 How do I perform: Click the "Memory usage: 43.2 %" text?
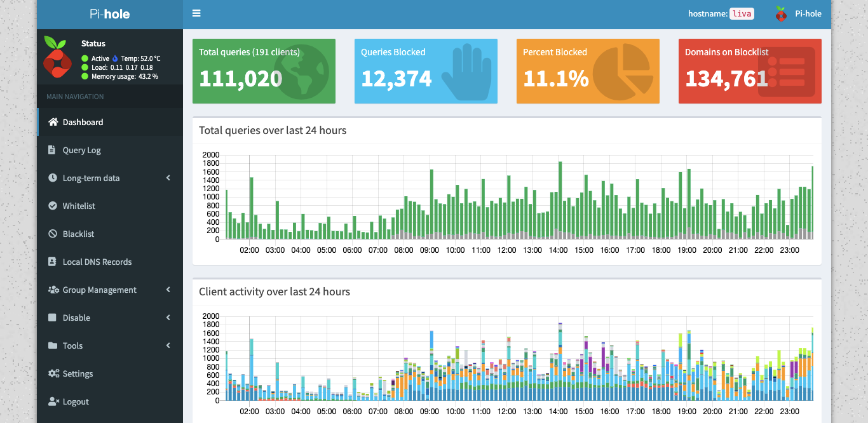[x=125, y=76]
